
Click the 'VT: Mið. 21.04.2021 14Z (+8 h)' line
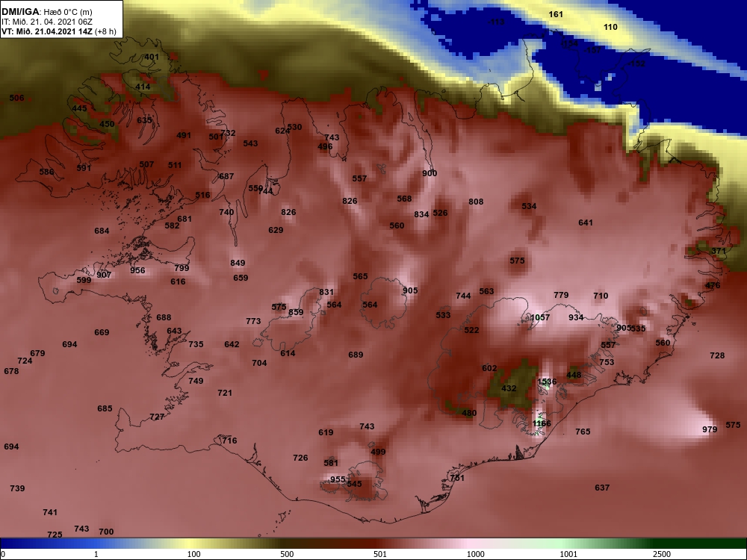58,31
